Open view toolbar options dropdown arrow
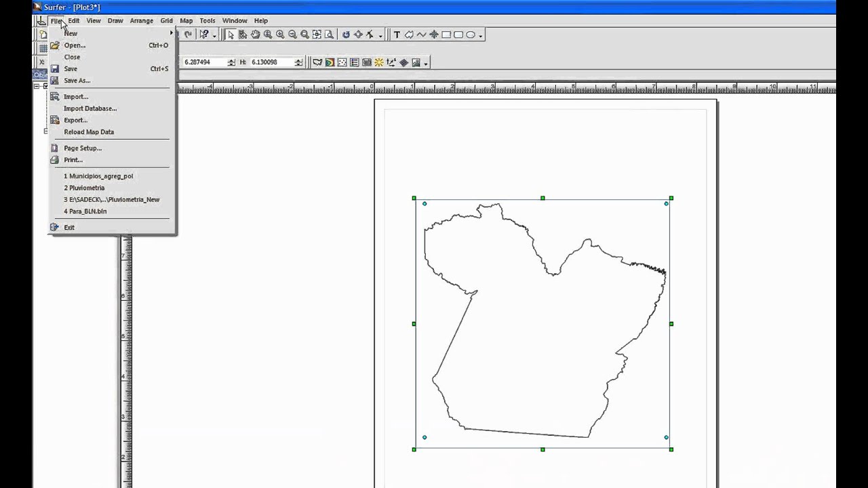 click(380, 36)
